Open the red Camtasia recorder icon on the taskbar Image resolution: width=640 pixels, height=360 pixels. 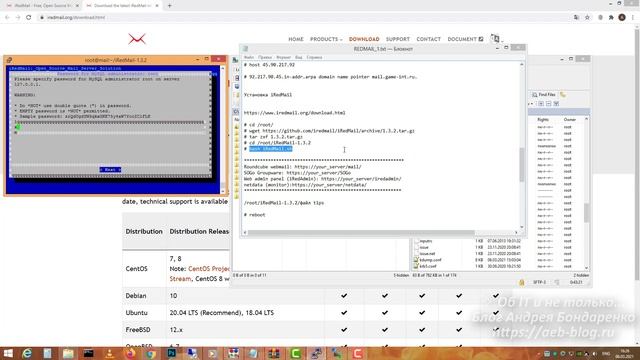point(358,353)
